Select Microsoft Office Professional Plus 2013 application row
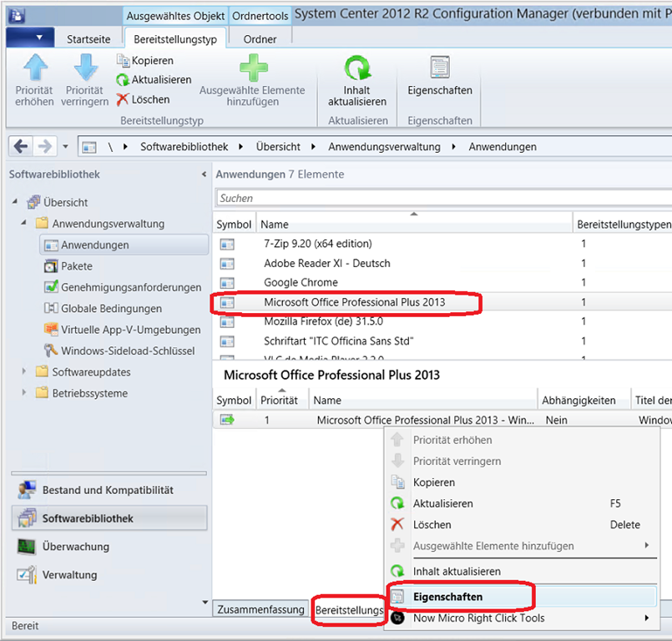 pyautogui.click(x=442, y=302)
